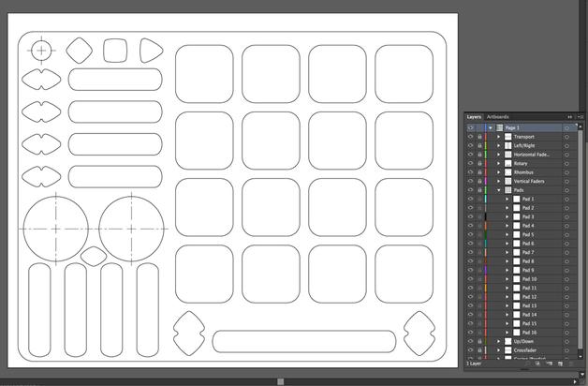The height and width of the screenshot is (386, 588).
Task: Expand the Rotary layer triangle
Action: point(499,164)
